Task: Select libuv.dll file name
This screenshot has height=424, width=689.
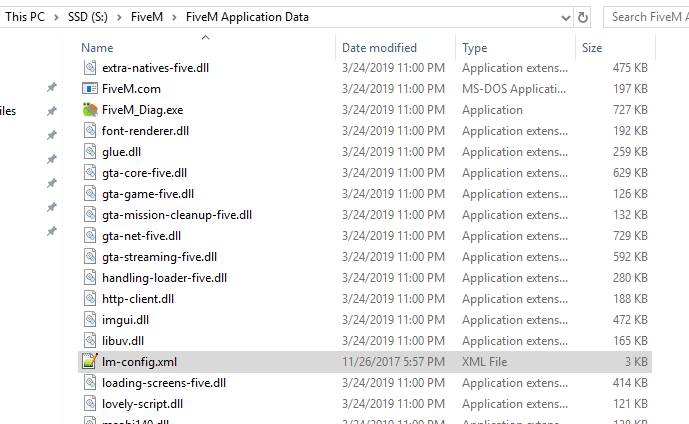Action: (123, 341)
